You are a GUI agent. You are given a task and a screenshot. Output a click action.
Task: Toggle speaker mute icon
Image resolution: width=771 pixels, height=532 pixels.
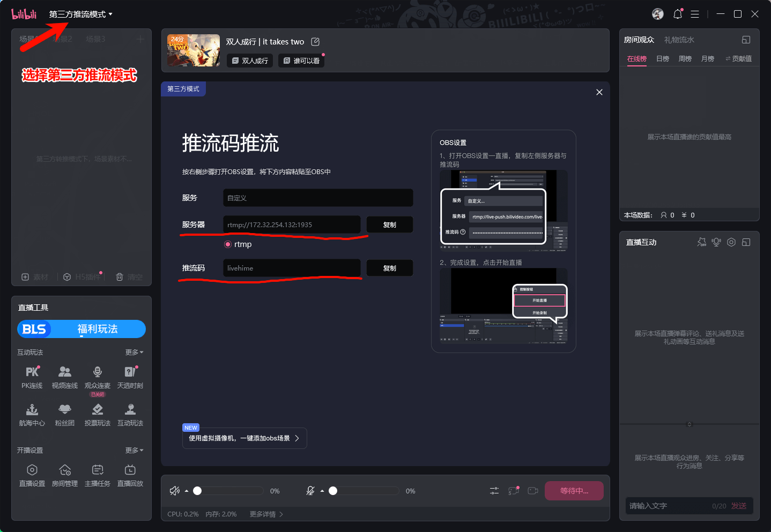click(x=175, y=491)
